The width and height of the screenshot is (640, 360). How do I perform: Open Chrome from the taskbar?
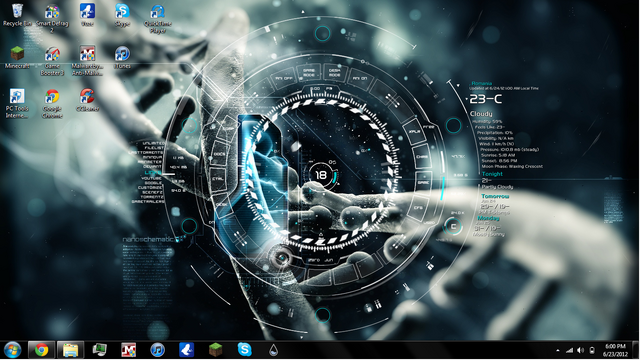pos(41,350)
